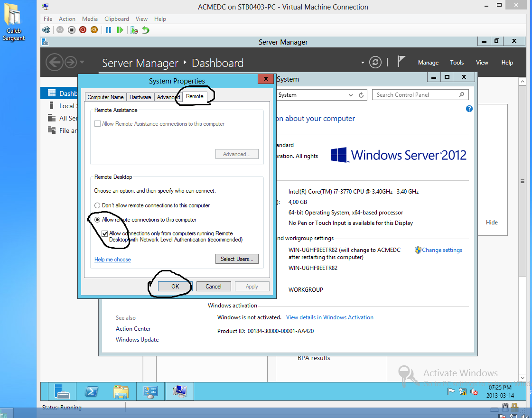532x418 pixels.
Task: Click Hide on the dashboard tile
Action: click(x=492, y=223)
